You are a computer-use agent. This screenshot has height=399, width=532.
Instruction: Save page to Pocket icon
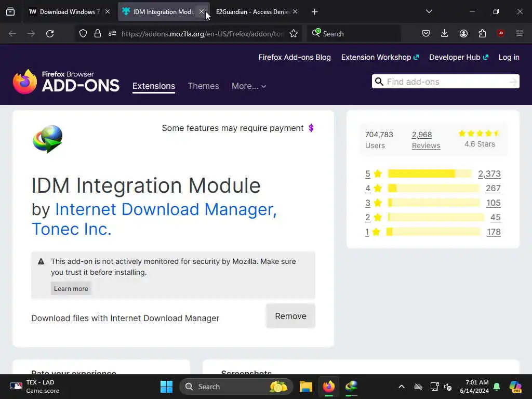pyautogui.click(x=426, y=33)
